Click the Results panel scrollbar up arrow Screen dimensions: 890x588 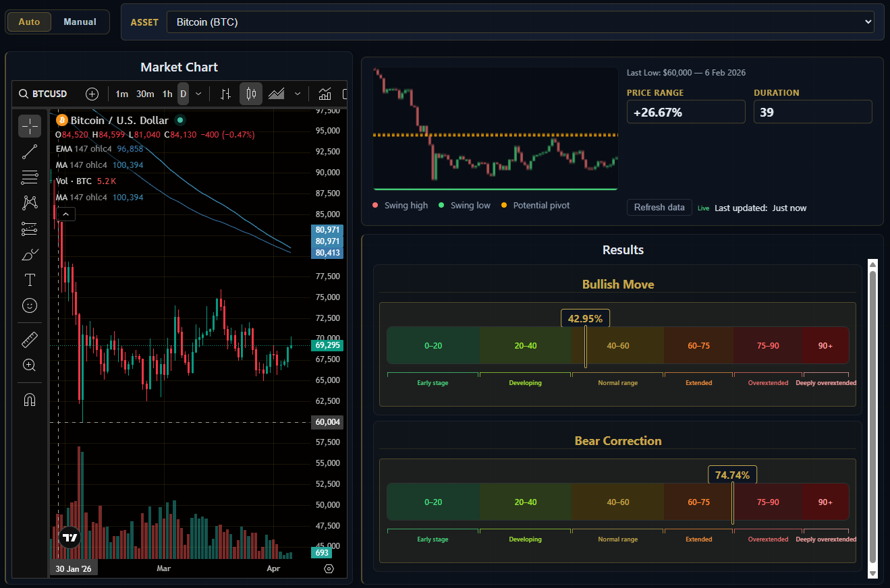coord(872,264)
